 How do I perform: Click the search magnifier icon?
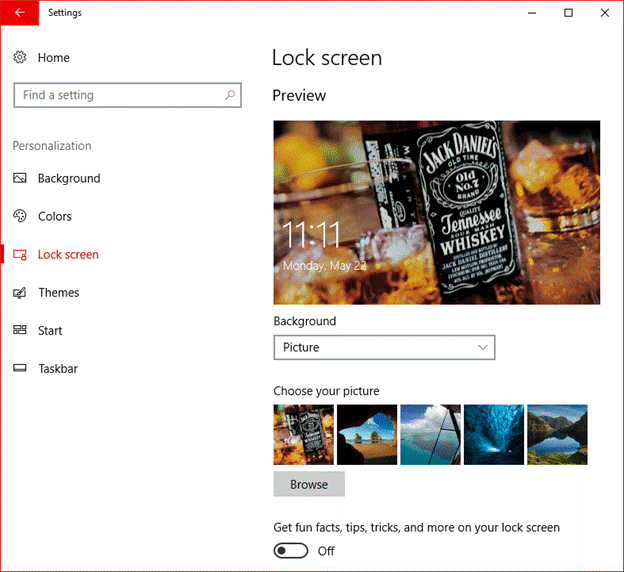coord(230,95)
